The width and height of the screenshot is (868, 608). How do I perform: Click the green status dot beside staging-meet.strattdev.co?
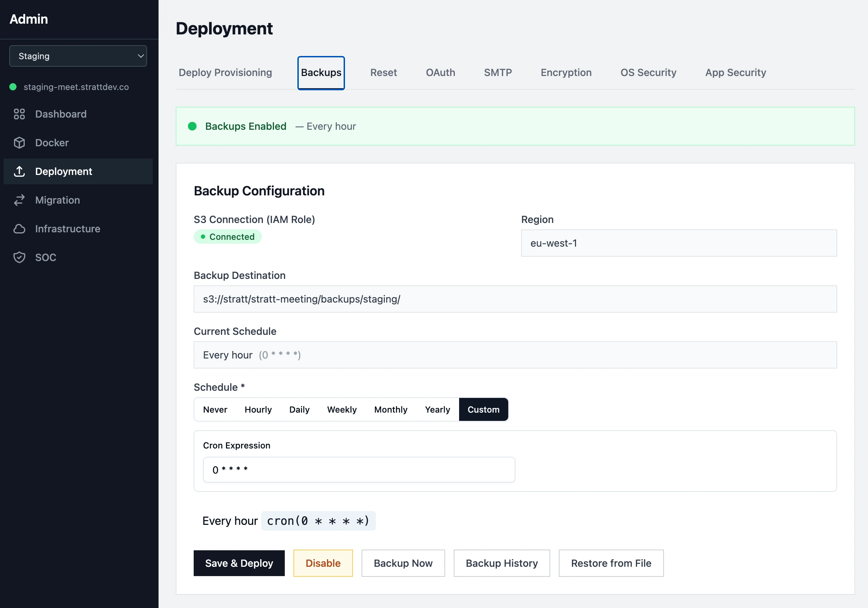click(13, 87)
